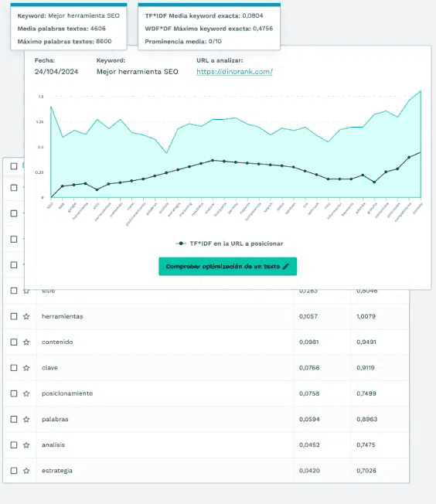The height and width of the screenshot is (504, 436).
Task: Click Comprobar optimización de un texto button
Action: 227,267
